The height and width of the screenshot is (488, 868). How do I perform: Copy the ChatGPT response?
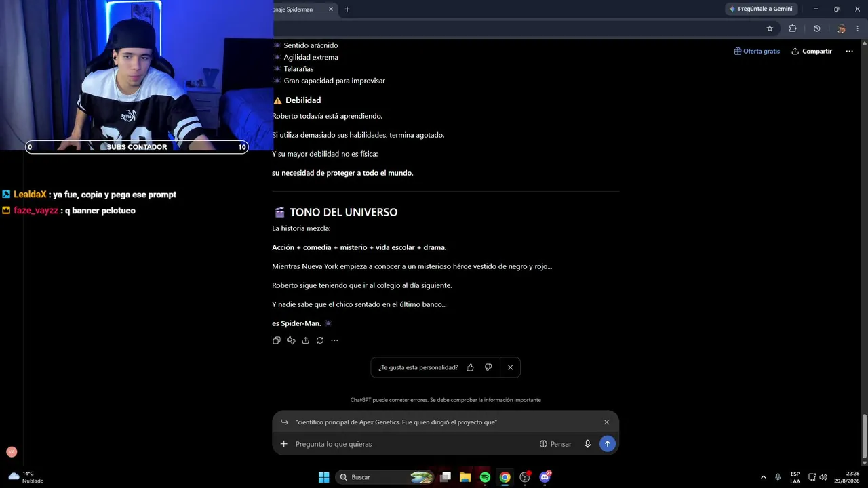click(x=276, y=340)
